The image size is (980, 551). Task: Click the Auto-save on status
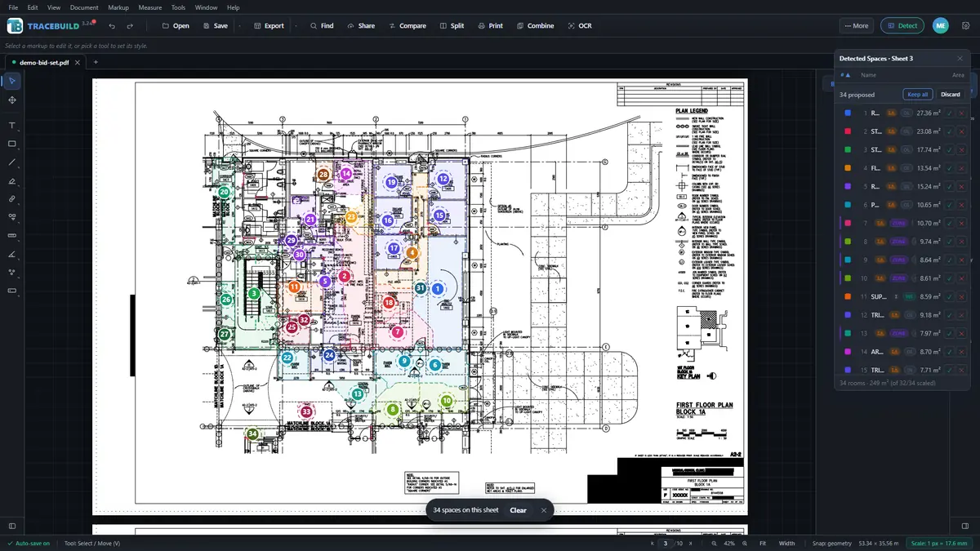point(29,543)
